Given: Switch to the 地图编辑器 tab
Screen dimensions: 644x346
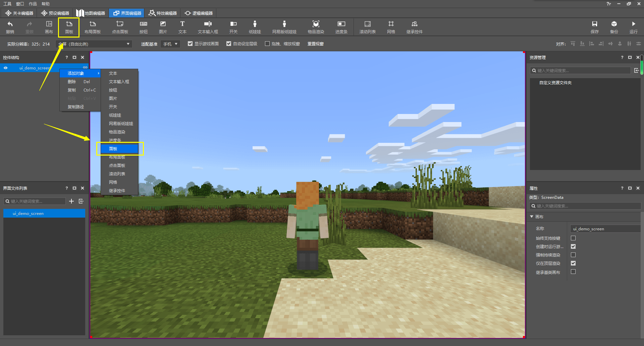Looking at the screenshot, I should (x=91, y=13).
